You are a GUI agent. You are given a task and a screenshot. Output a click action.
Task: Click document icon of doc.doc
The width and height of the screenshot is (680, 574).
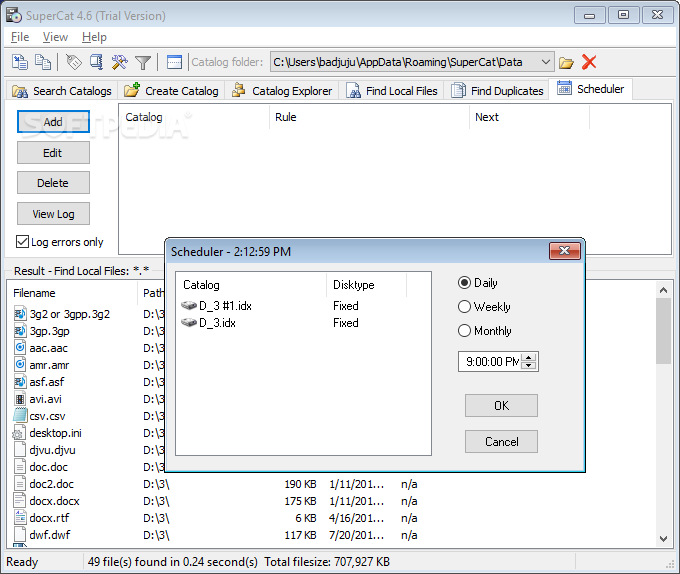coord(20,466)
